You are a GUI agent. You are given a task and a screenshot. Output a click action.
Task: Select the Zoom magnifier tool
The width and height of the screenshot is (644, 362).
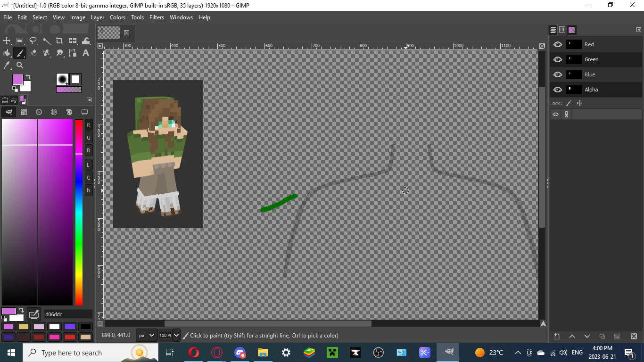click(20, 65)
